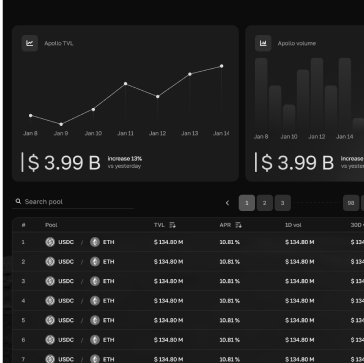Click the search magnifier icon
Screen dimensions: 364x363
click(x=18, y=201)
